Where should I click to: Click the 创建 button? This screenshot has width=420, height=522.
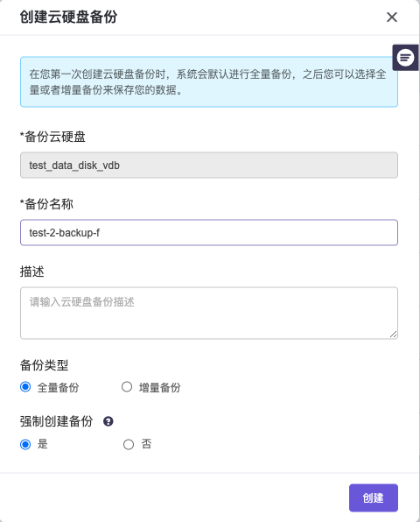[374, 497]
